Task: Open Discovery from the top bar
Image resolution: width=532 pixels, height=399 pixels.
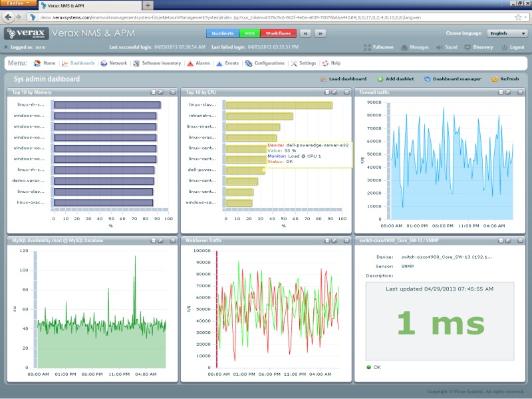Action: coord(479,47)
